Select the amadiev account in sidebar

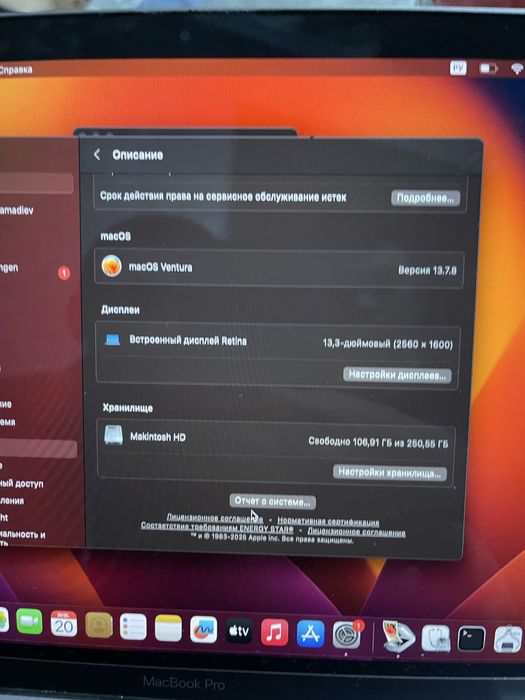pyautogui.click(x=17, y=210)
